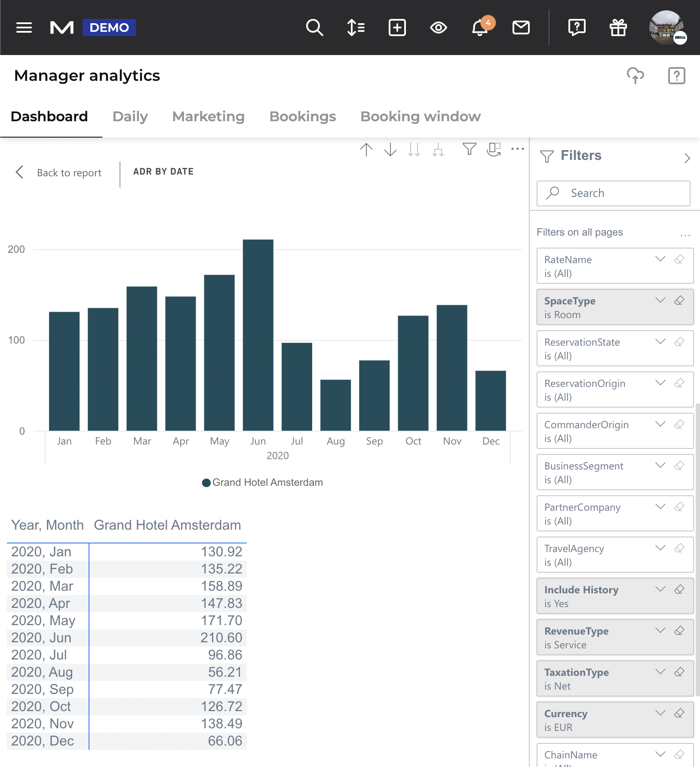700x767 pixels.
Task: Expand the BusinessSegment filter card
Action: [660, 465]
